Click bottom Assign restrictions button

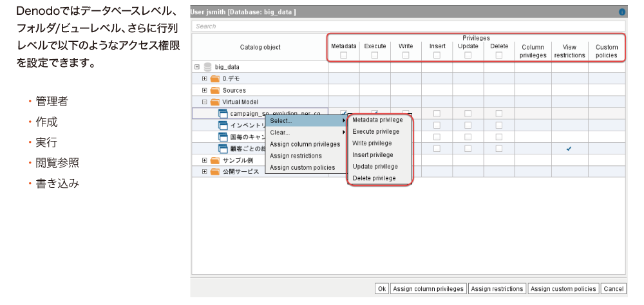497,289
